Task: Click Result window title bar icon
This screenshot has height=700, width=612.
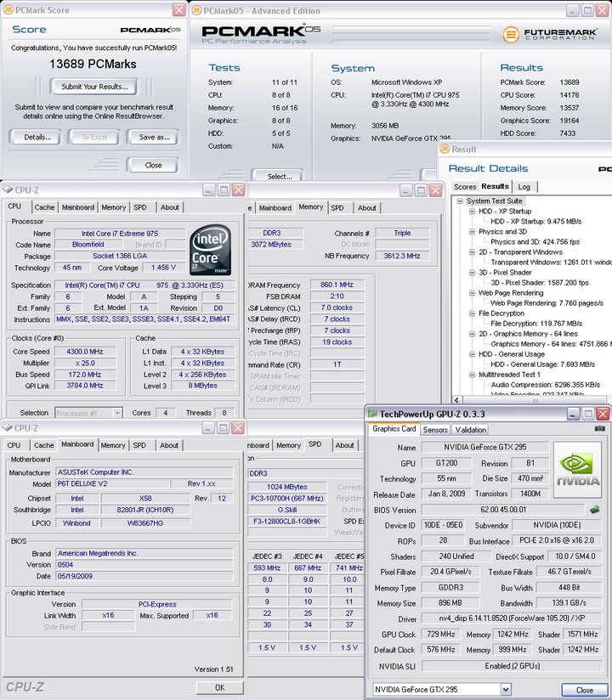Action: (x=445, y=150)
